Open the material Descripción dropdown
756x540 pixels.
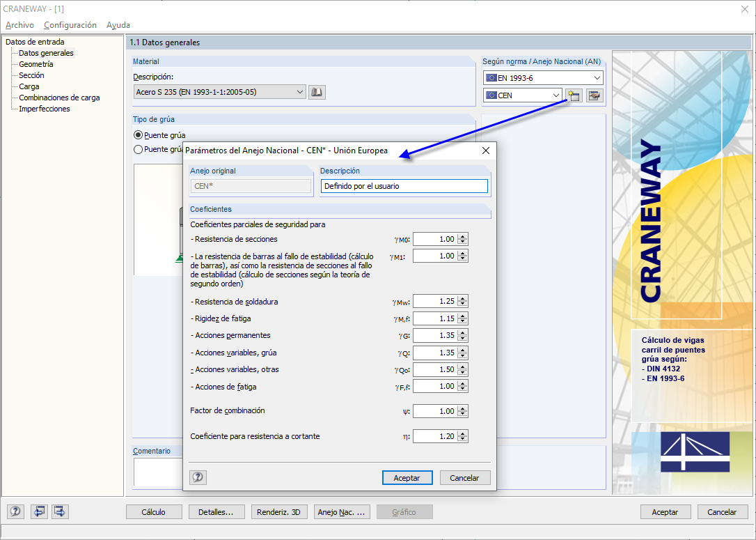coord(220,92)
